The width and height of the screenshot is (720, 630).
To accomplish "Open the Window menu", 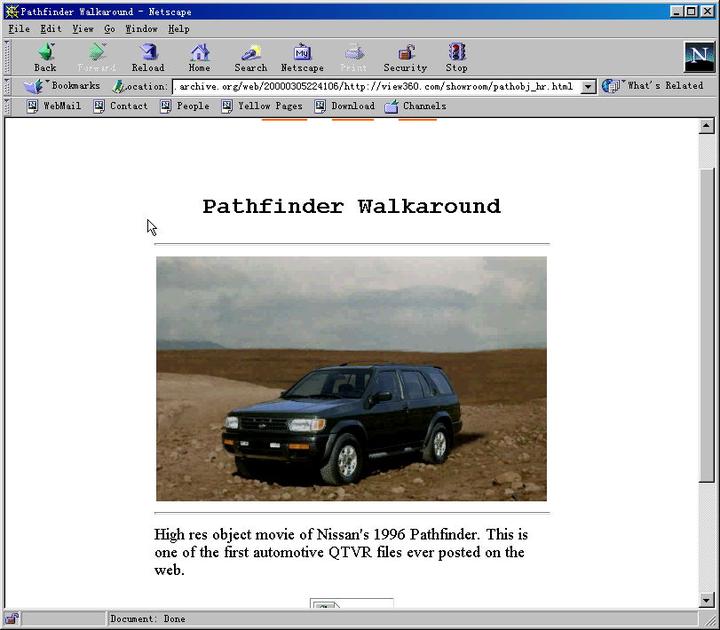I will point(141,29).
